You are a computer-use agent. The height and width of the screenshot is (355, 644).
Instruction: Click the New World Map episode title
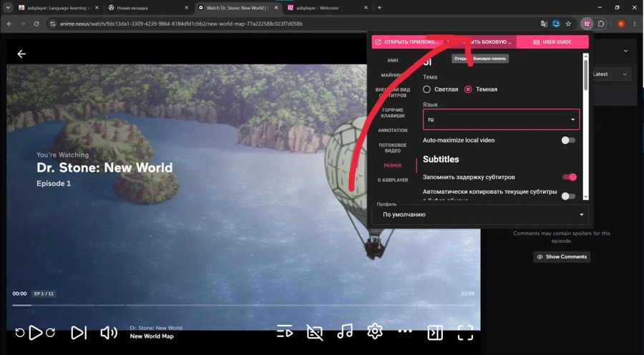(x=152, y=336)
